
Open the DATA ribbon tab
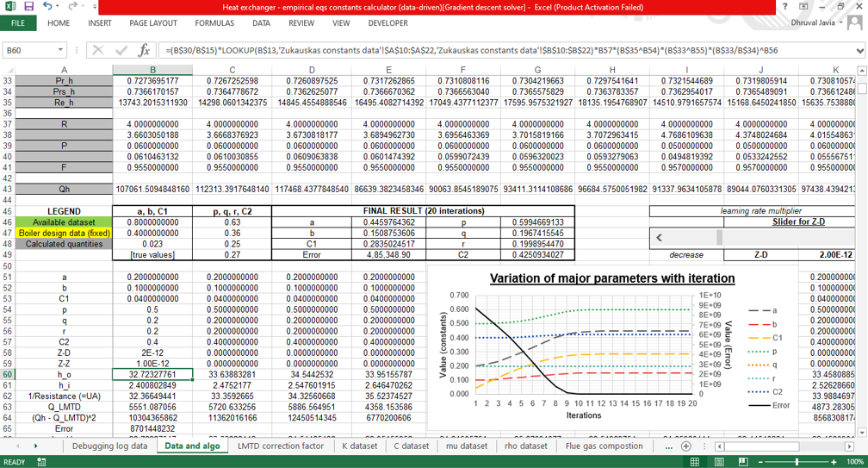click(x=261, y=22)
